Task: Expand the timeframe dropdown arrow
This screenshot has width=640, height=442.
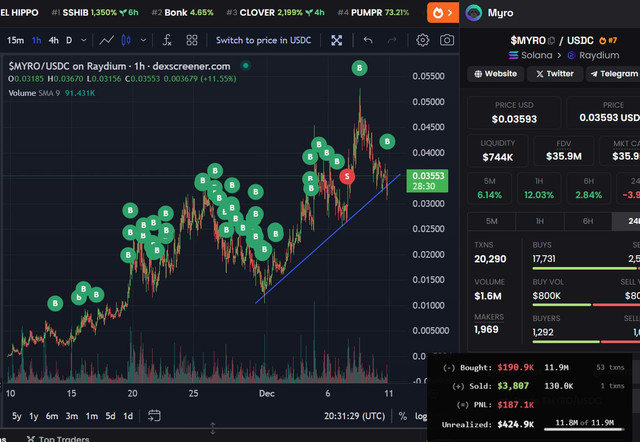Action: [x=84, y=40]
